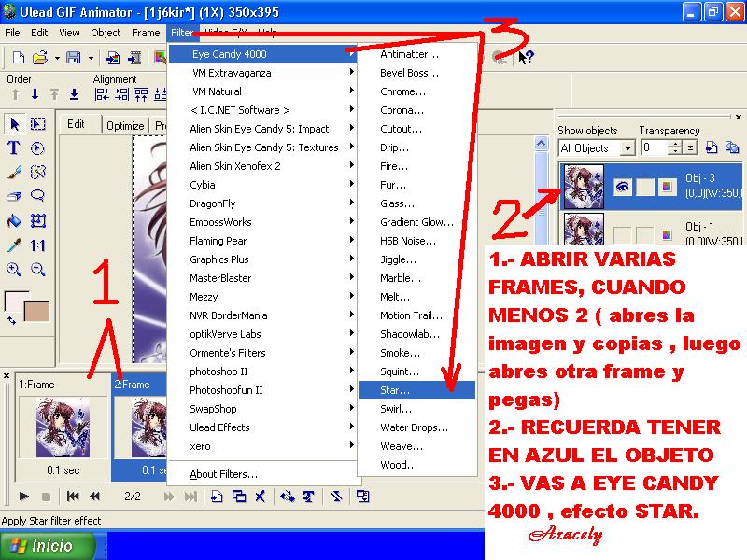The width and height of the screenshot is (747, 560).
Task: Click the Transparency value stepper arrows
Action: click(675, 147)
